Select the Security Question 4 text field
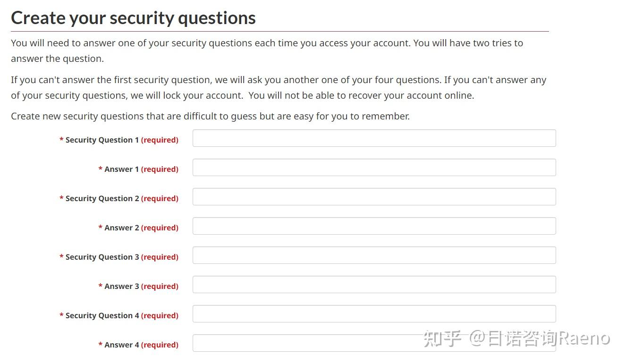 click(x=374, y=314)
